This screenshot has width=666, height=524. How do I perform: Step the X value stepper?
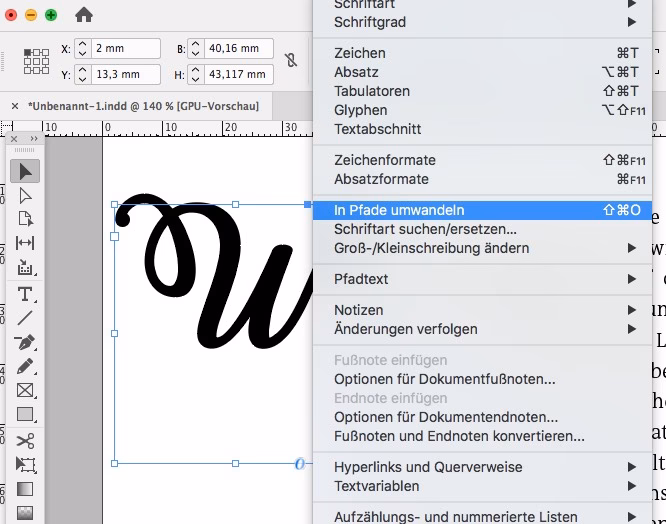83,48
